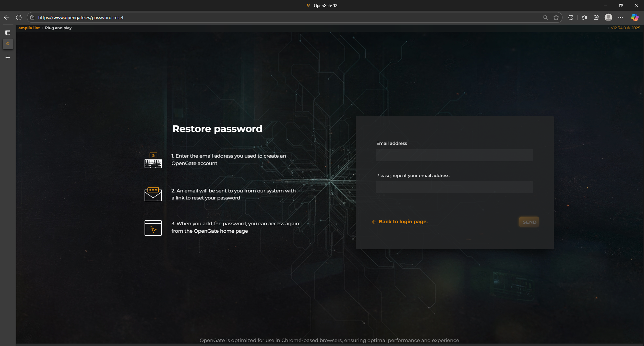Click the zoom magnifier in address bar
This screenshot has width=644, height=346.
[545, 17]
